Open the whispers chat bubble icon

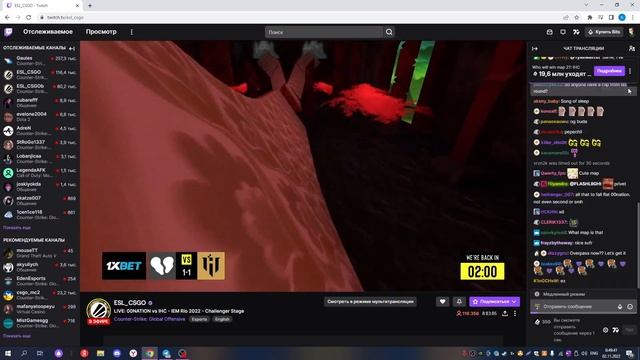click(x=563, y=32)
